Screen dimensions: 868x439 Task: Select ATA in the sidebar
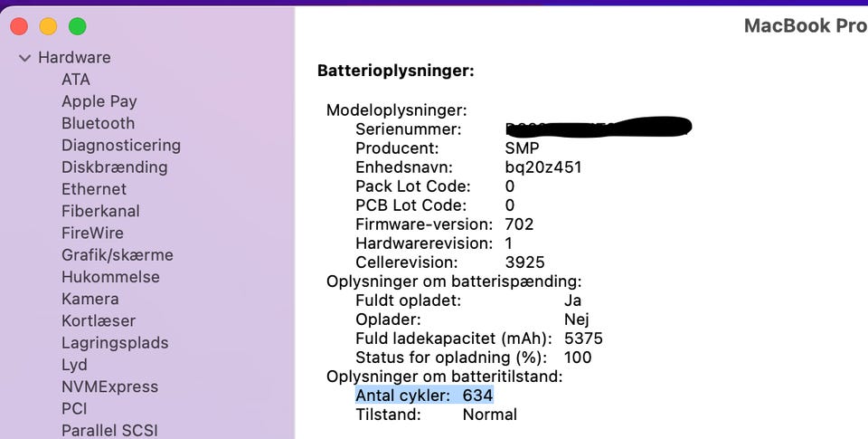[76, 80]
